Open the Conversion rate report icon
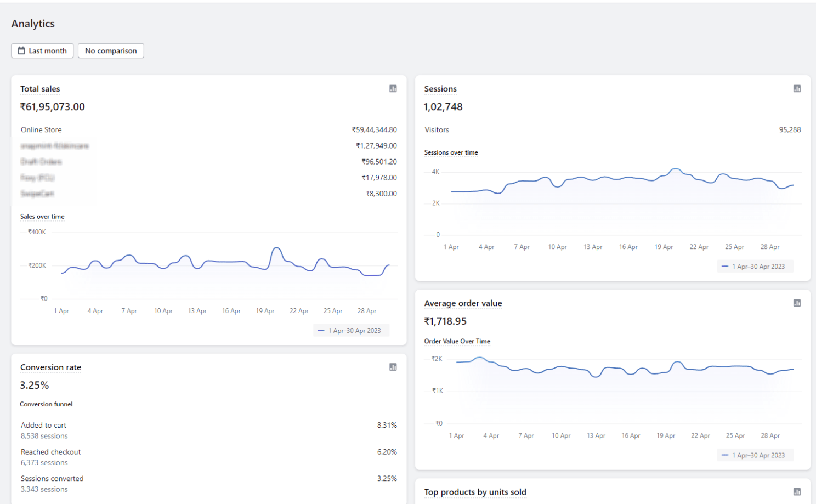 point(393,367)
